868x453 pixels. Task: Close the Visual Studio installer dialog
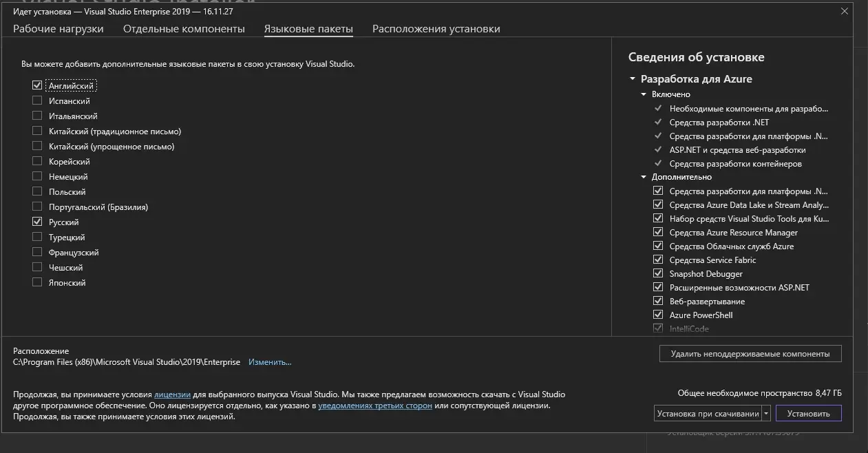(845, 11)
